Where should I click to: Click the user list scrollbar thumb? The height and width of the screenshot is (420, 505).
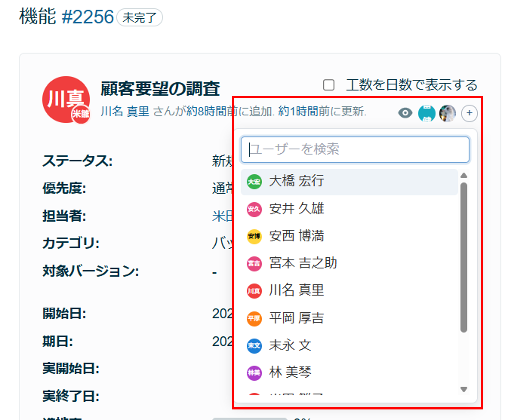click(464, 257)
